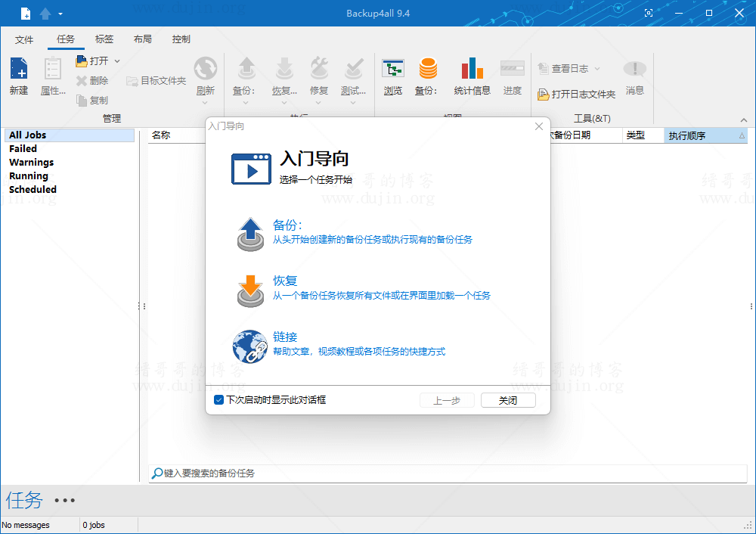Select the 新建 (New backup) icon
The image size is (756, 534).
pos(17,73)
